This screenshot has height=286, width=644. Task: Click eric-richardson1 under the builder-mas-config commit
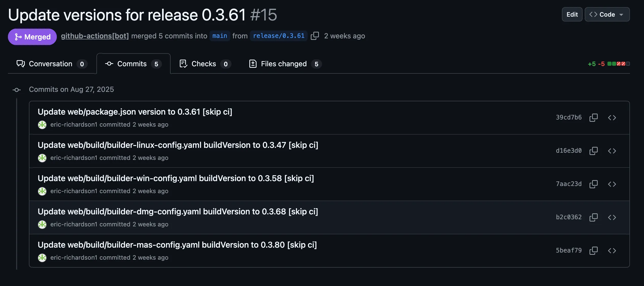[x=74, y=258]
